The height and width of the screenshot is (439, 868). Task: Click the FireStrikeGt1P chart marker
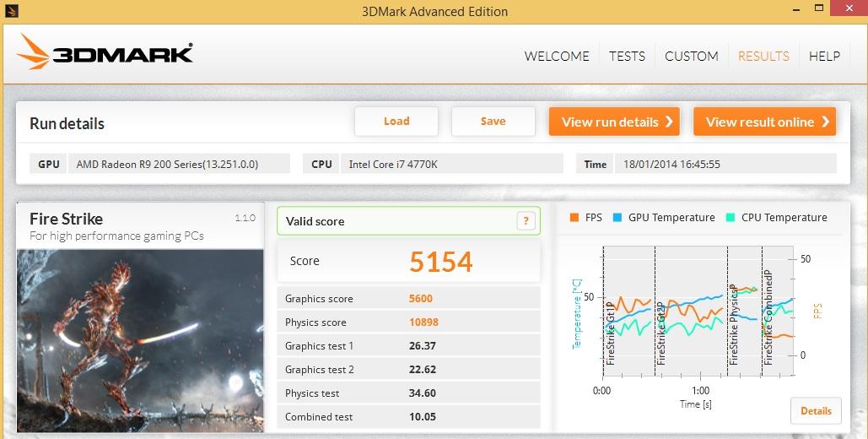pyautogui.click(x=611, y=333)
